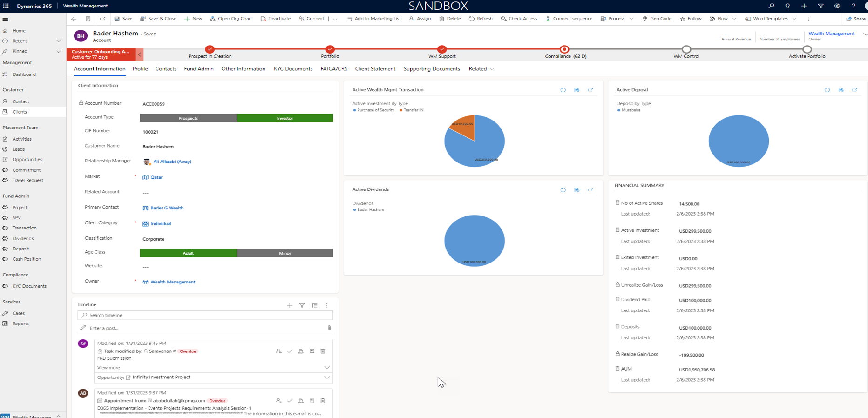The height and width of the screenshot is (418, 868).
Task: Click the Open Org Chart toolbar button
Action: 231,19
